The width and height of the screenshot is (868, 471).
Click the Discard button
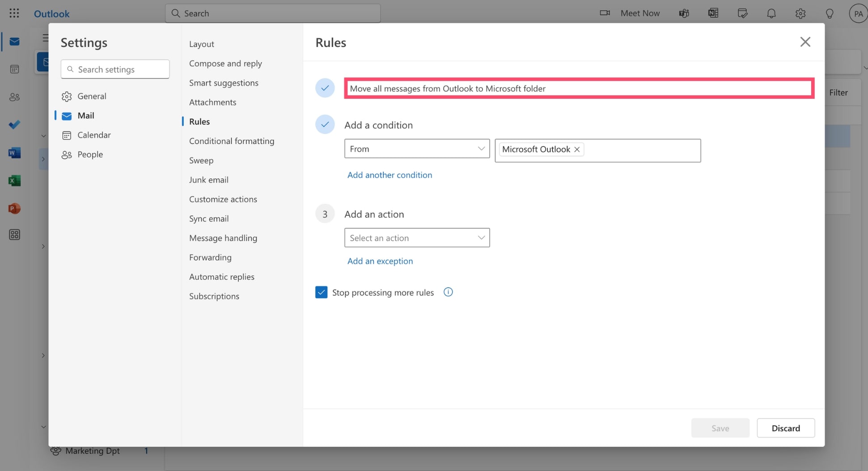785,428
